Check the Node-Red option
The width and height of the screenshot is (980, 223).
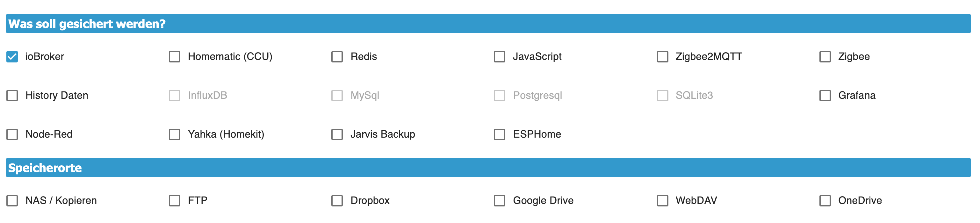tap(12, 134)
